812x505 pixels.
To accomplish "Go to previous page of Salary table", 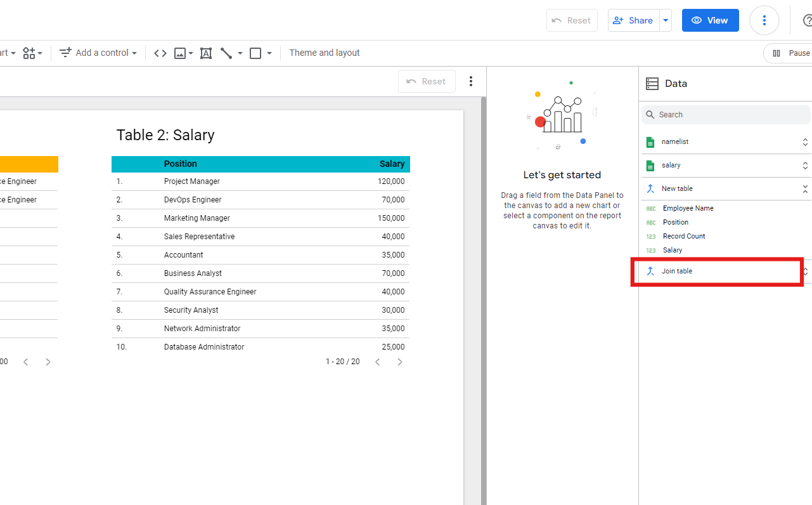I will click(x=377, y=362).
